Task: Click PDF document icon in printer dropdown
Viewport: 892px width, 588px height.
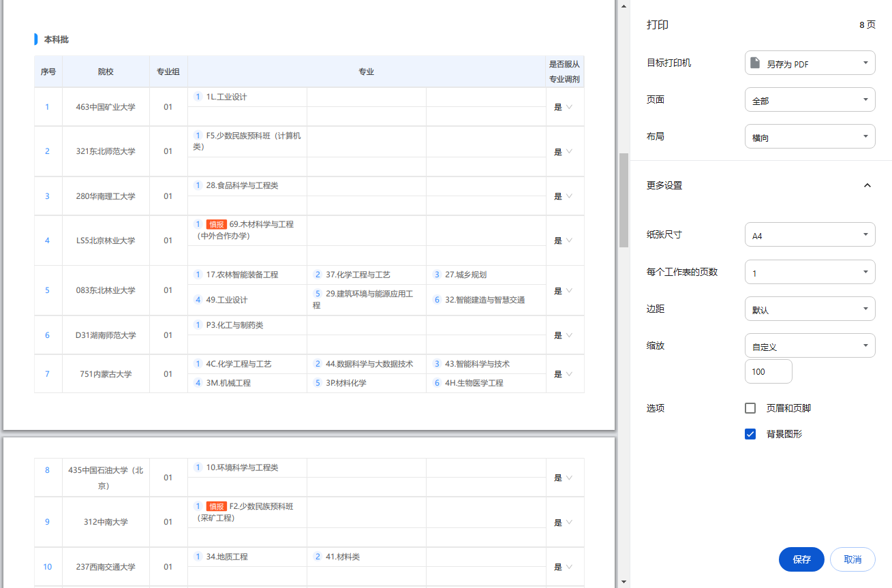Action: tap(754, 63)
